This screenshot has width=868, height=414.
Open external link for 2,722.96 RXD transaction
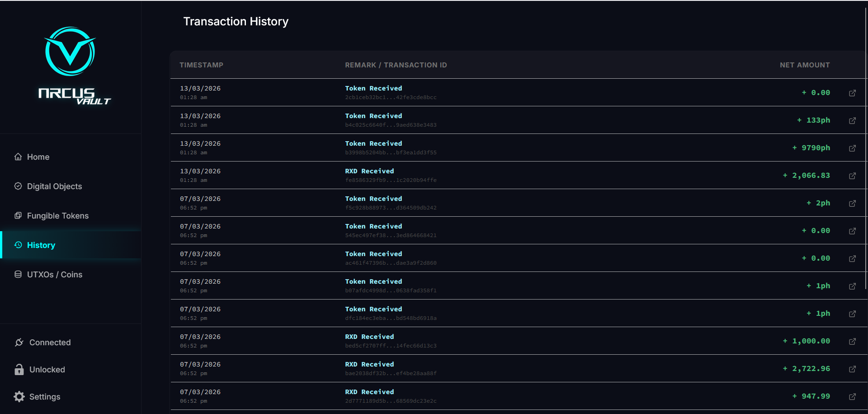pyautogui.click(x=852, y=369)
